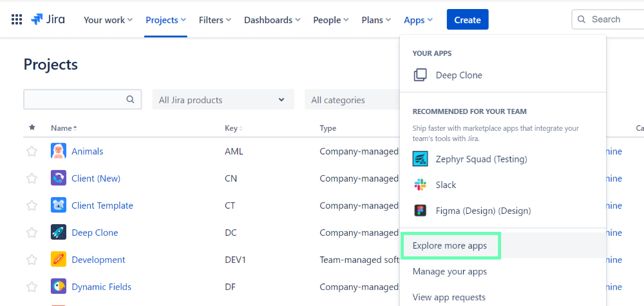Screen dimensions: 644x306
Task: Open the Client (New) project link
Action: [96, 178]
